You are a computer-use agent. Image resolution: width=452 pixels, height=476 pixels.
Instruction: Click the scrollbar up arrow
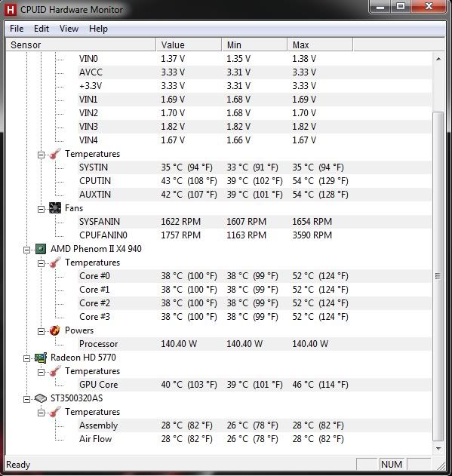[438, 59]
